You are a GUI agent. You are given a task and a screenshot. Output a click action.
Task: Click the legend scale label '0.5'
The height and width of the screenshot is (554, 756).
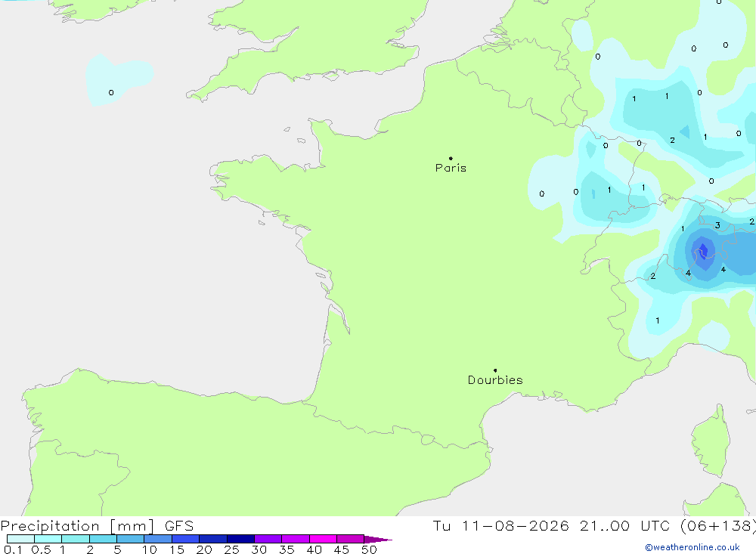click(x=41, y=549)
